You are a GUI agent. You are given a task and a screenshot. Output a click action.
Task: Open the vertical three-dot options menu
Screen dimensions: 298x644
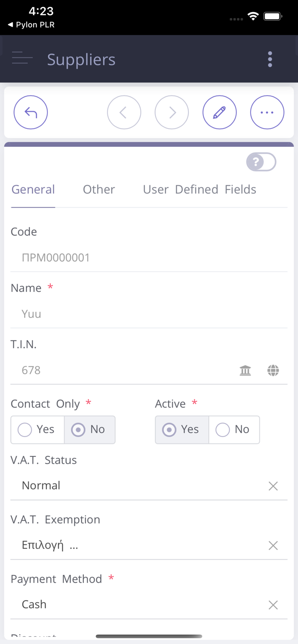point(270,59)
